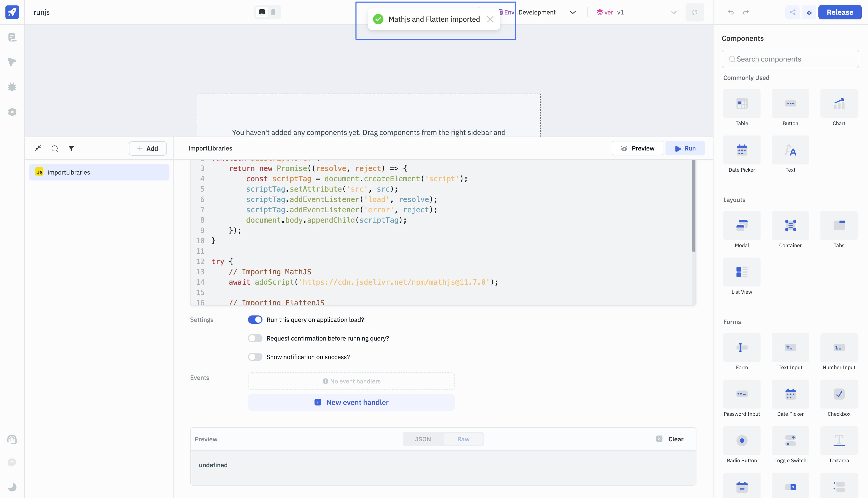The image size is (868, 498).
Task: Click the Search components field
Action: pos(790,59)
